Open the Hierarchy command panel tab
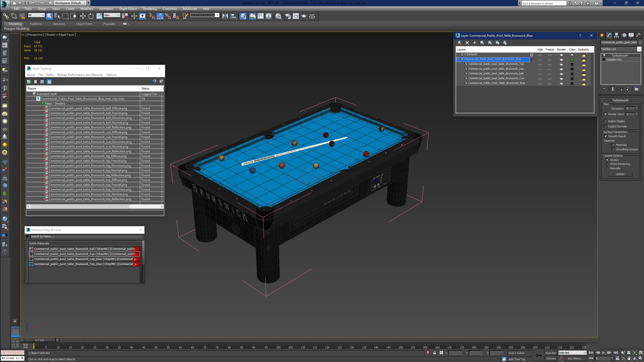 (x=616, y=35)
